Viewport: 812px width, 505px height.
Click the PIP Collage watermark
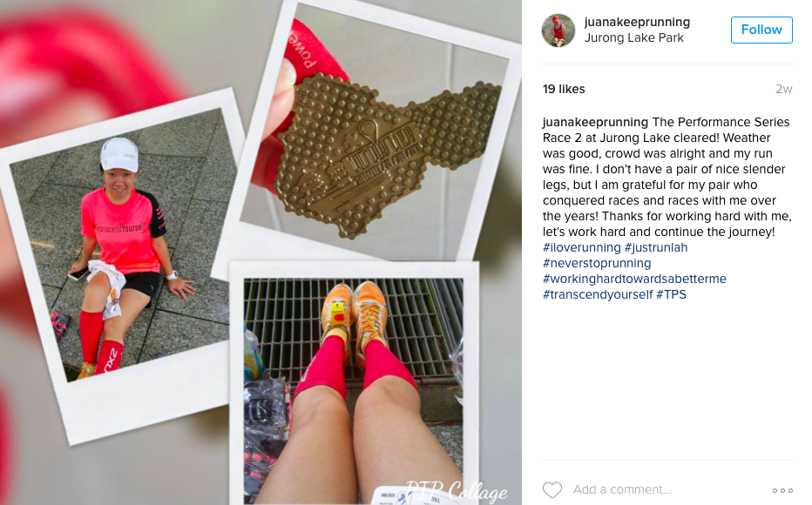[x=456, y=490]
